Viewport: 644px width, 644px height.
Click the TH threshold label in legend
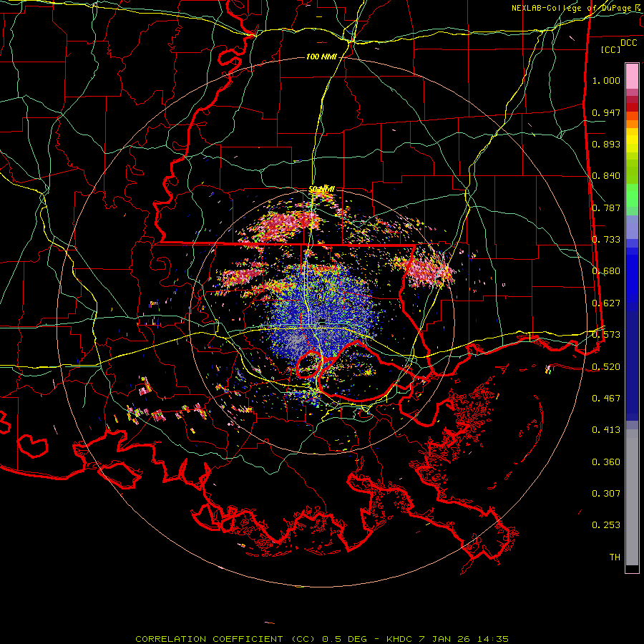coord(615,557)
